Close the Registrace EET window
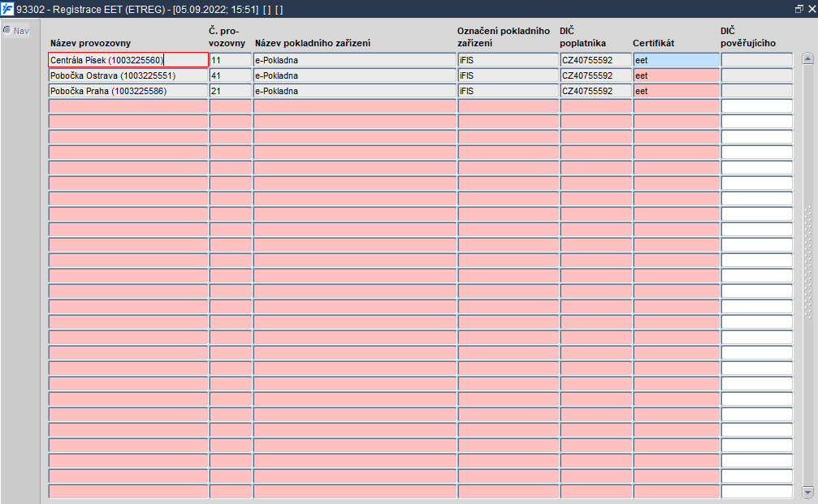This screenshot has width=818, height=504. [812, 9]
